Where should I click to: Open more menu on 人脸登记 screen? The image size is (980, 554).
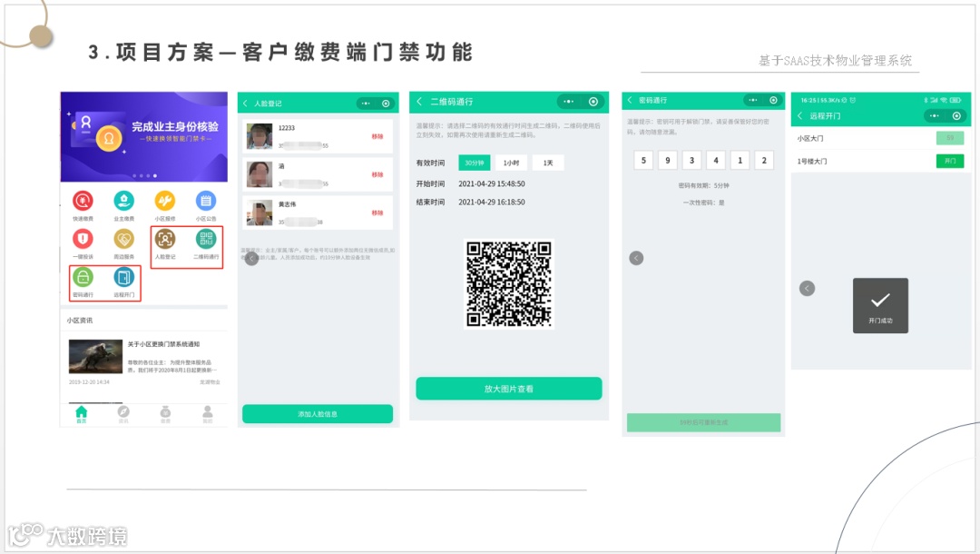coord(366,104)
